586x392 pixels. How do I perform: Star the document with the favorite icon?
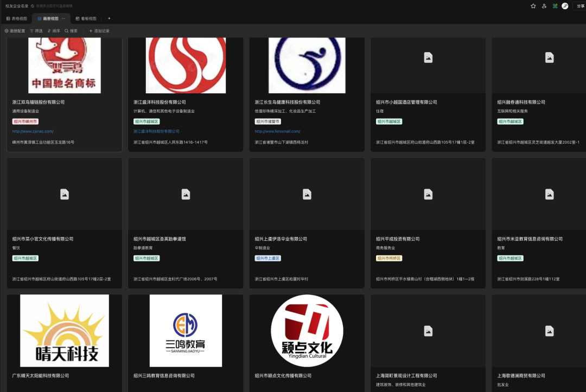[533, 6]
